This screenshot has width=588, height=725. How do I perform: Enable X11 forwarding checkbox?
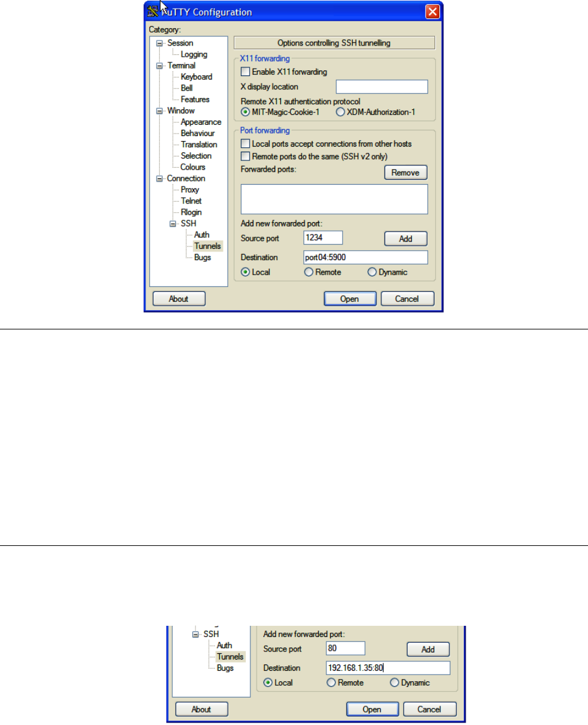coord(245,72)
